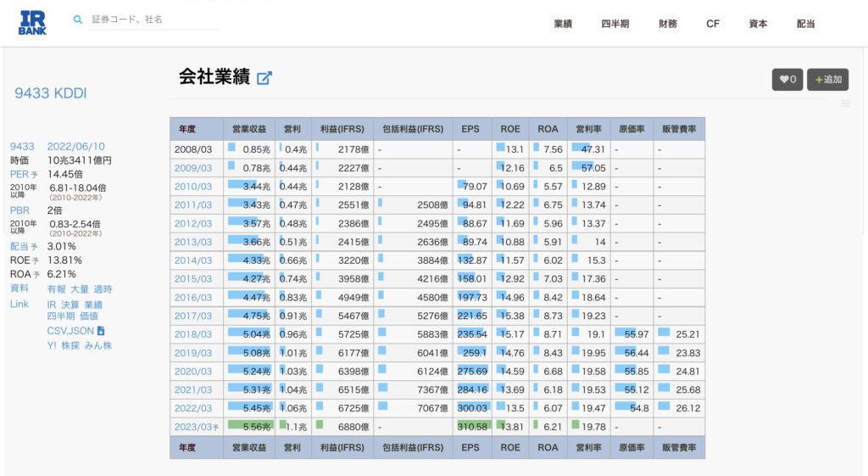Click the search magnifier icon
The height and width of the screenshot is (476, 868).
[x=78, y=20]
